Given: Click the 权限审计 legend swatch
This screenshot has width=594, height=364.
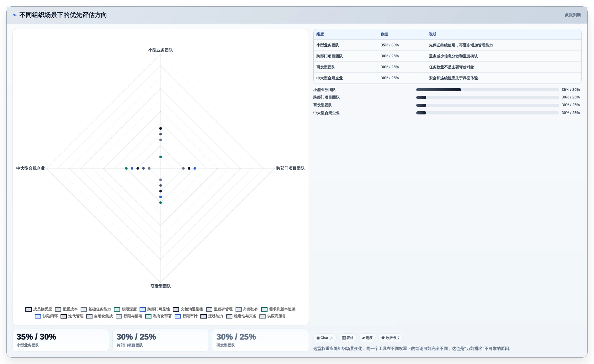Looking at the screenshot, I should pyautogui.click(x=178, y=316).
